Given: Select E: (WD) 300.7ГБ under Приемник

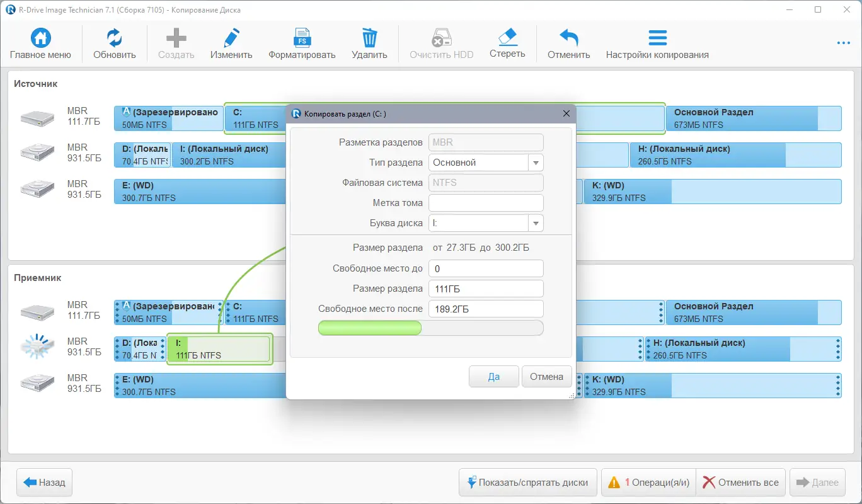Looking at the screenshot, I should (x=200, y=386).
